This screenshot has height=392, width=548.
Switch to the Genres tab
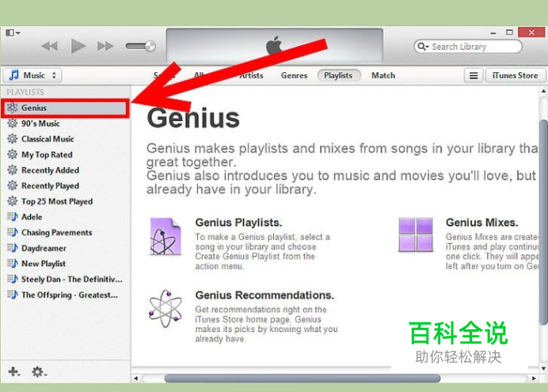point(294,75)
